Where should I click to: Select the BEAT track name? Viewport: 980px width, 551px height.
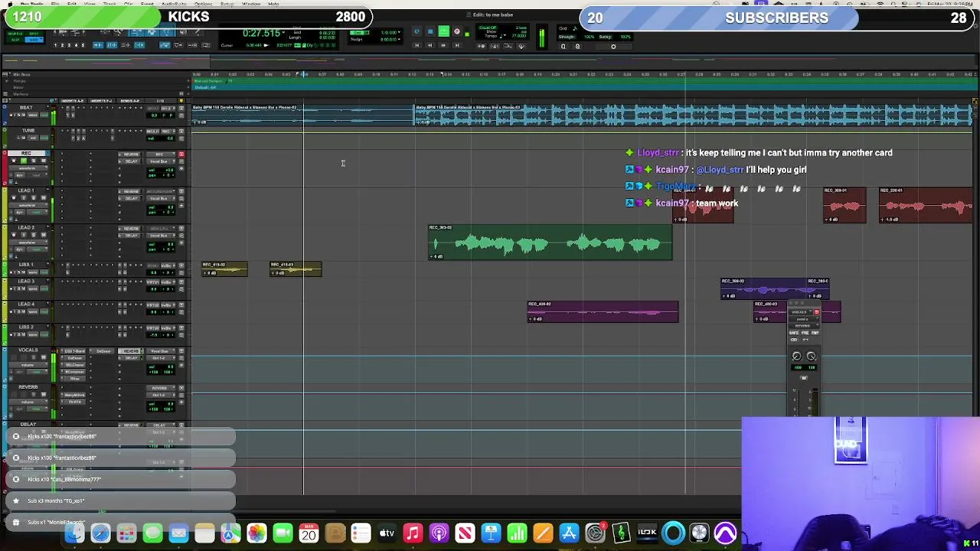point(26,108)
